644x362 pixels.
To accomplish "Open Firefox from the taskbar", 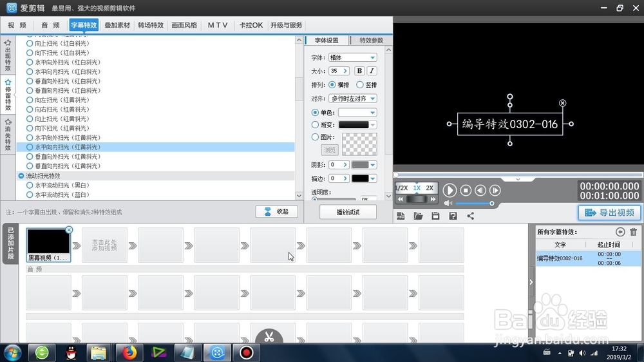I will pyautogui.click(x=129, y=352).
